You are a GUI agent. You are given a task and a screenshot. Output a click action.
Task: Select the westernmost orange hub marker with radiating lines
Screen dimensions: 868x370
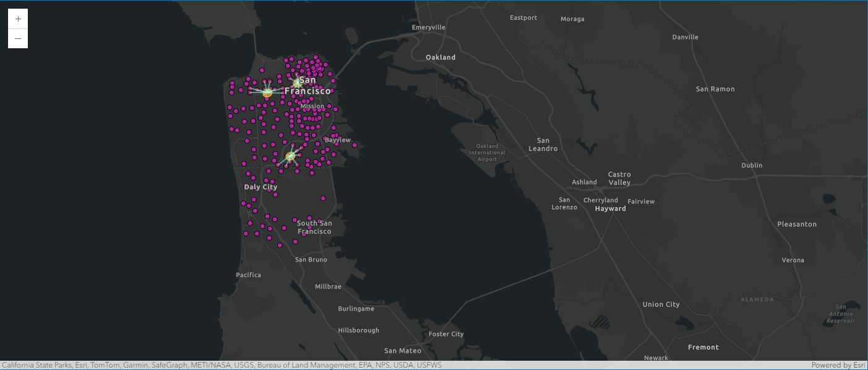[x=267, y=92]
